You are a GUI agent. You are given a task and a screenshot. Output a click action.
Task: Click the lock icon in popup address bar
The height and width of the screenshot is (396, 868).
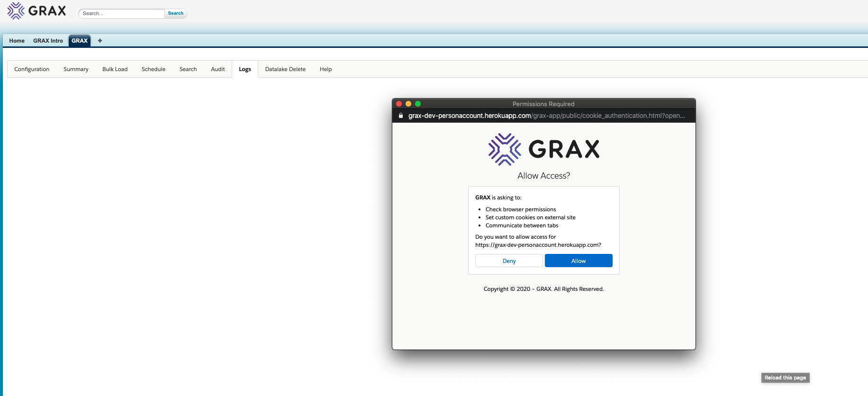coord(401,116)
